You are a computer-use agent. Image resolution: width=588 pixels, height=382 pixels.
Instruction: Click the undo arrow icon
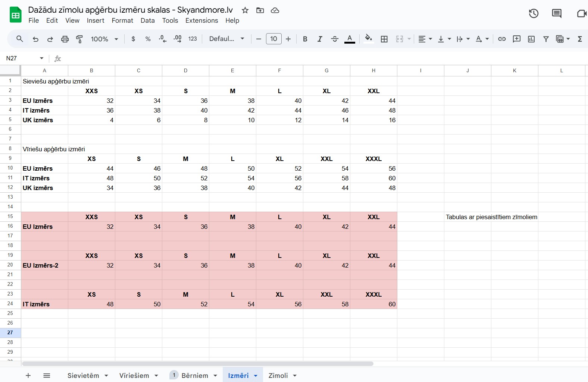tap(35, 39)
